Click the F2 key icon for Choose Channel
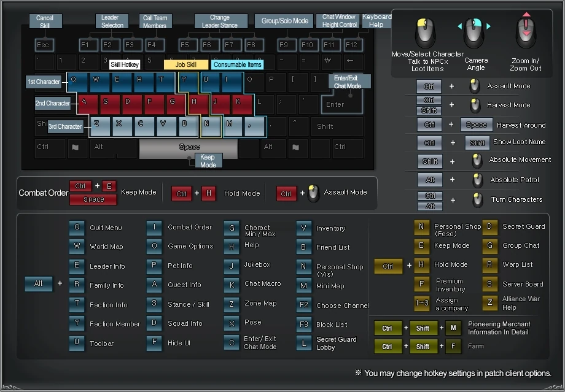Image resolution: width=565 pixels, height=392 pixels. coord(304,305)
